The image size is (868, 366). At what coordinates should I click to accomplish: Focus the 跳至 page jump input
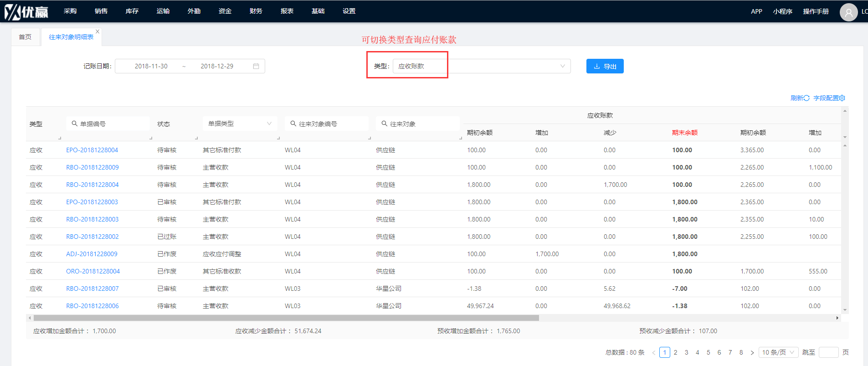(x=828, y=352)
